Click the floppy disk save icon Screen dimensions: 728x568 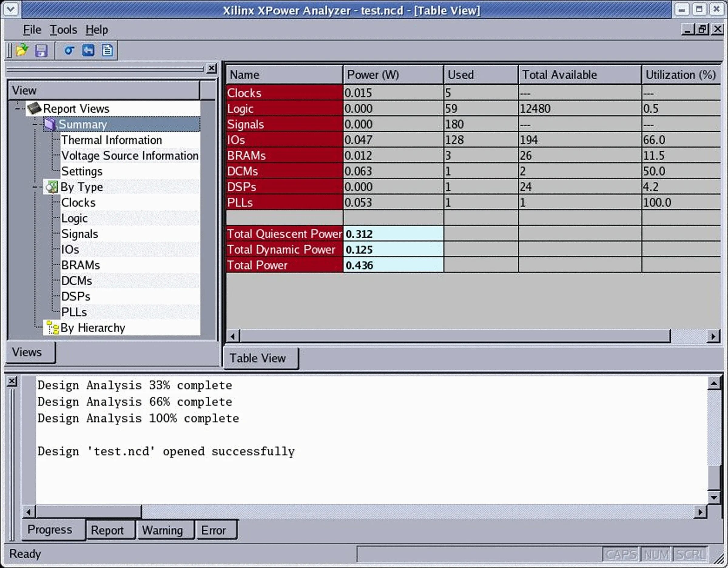pos(41,51)
